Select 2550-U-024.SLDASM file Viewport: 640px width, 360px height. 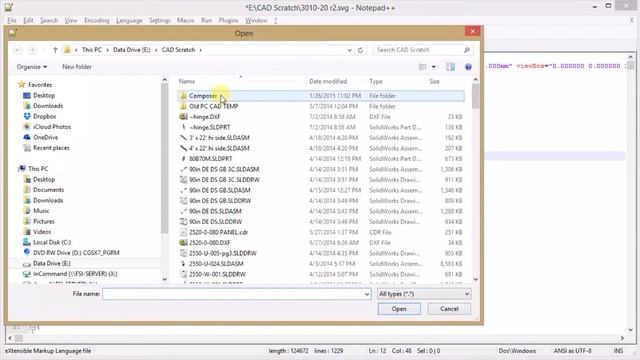point(321,264)
